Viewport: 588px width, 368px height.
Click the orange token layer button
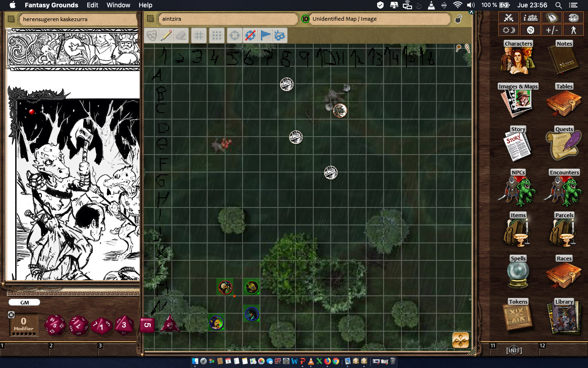click(461, 340)
